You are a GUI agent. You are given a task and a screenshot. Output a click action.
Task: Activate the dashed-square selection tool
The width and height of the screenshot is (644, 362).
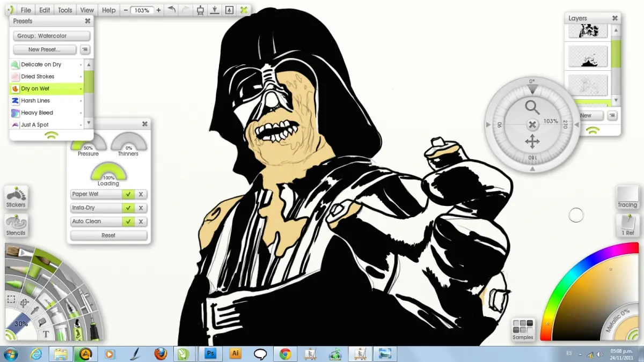click(x=11, y=299)
